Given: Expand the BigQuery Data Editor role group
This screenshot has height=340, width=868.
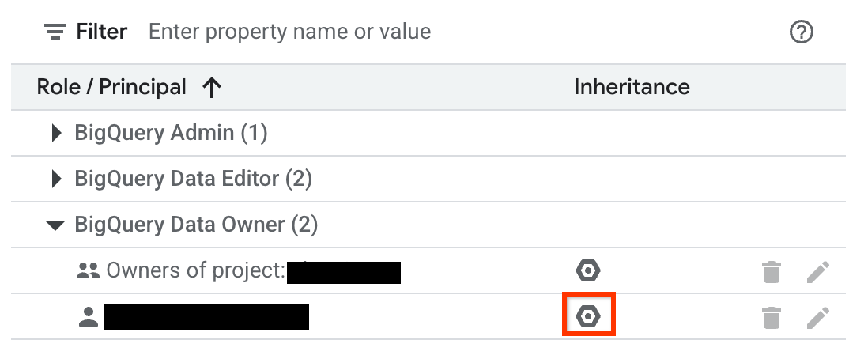Looking at the screenshot, I should pyautogui.click(x=55, y=179).
